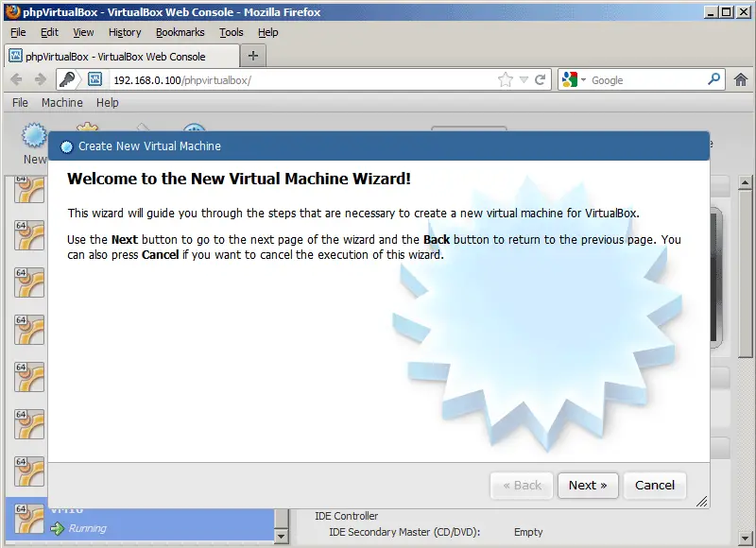
Task: Open the Tools menu
Action: [x=232, y=32]
